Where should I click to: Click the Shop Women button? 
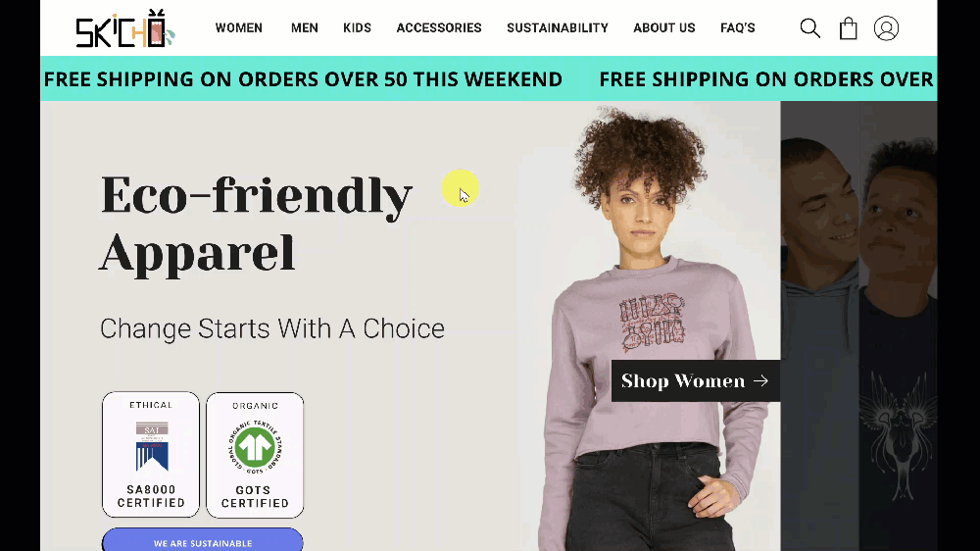tap(696, 380)
